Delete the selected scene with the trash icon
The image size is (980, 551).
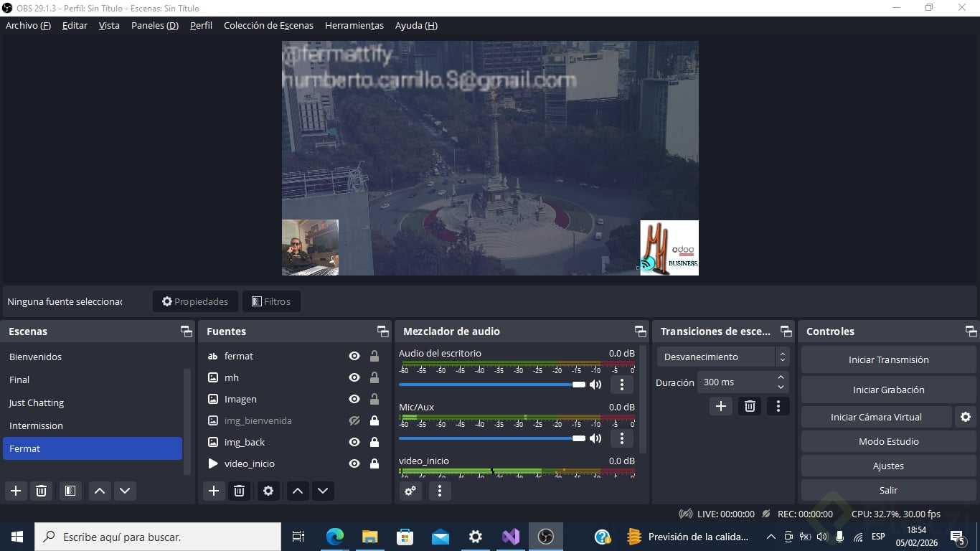point(42,491)
